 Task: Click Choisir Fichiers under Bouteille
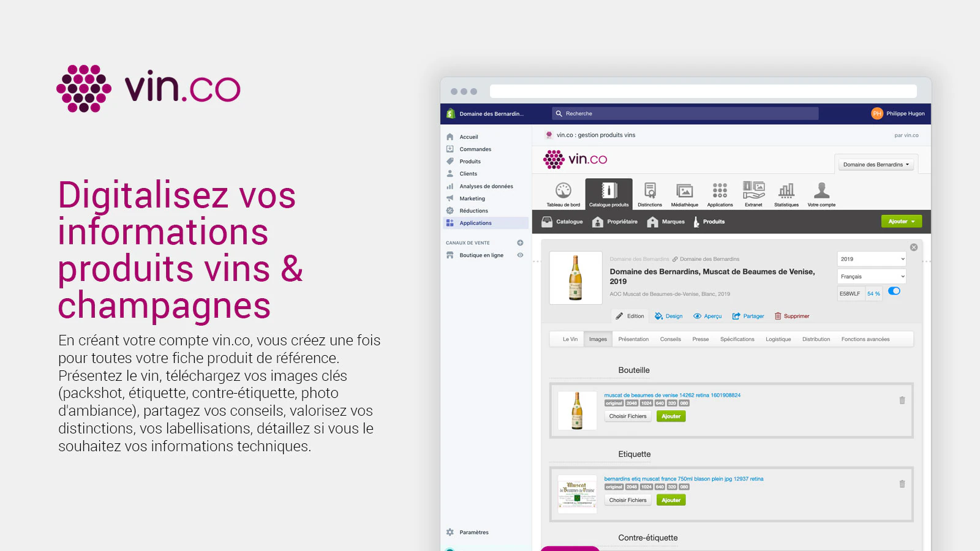(x=628, y=416)
